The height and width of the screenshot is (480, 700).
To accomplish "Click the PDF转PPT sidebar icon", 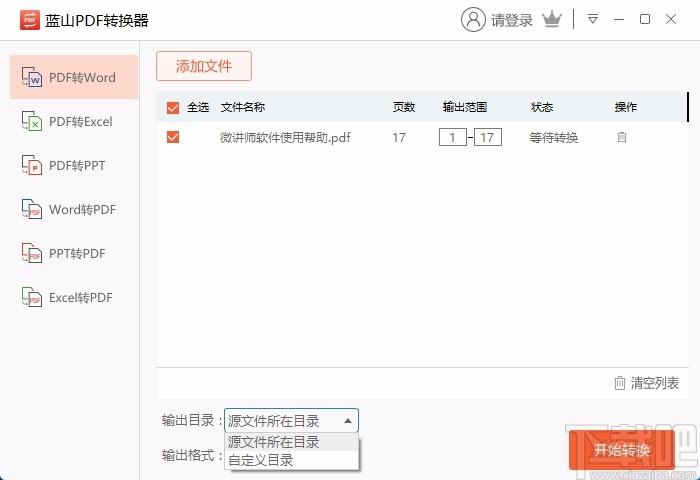I will (x=32, y=166).
